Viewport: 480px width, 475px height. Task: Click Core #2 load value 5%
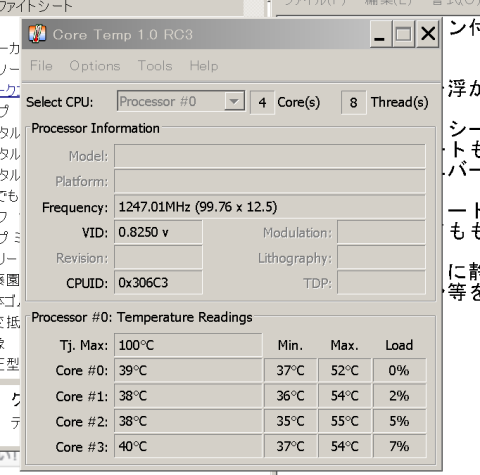click(399, 421)
